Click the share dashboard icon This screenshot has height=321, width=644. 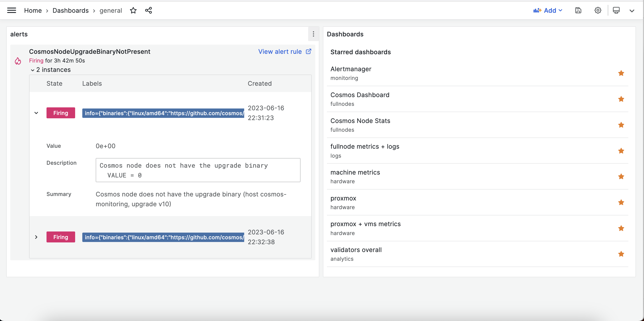(x=148, y=10)
